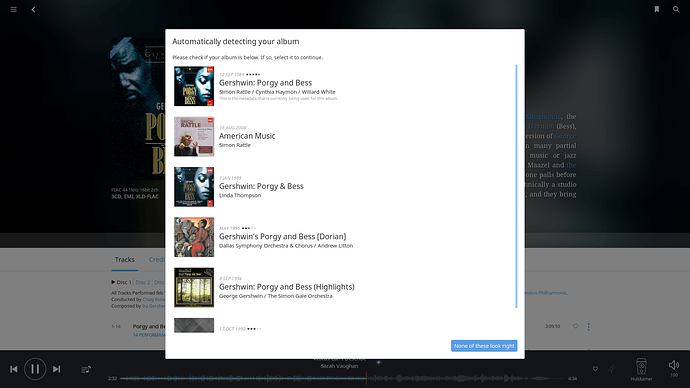690x388 pixels.
Task: Open the search magnifier icon
Action: (676, 9)
